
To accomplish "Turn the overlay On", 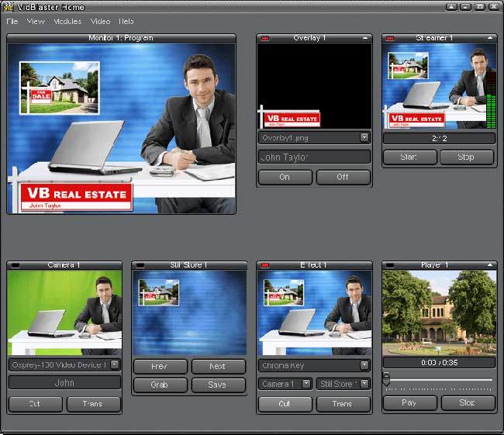I will 285,178.
